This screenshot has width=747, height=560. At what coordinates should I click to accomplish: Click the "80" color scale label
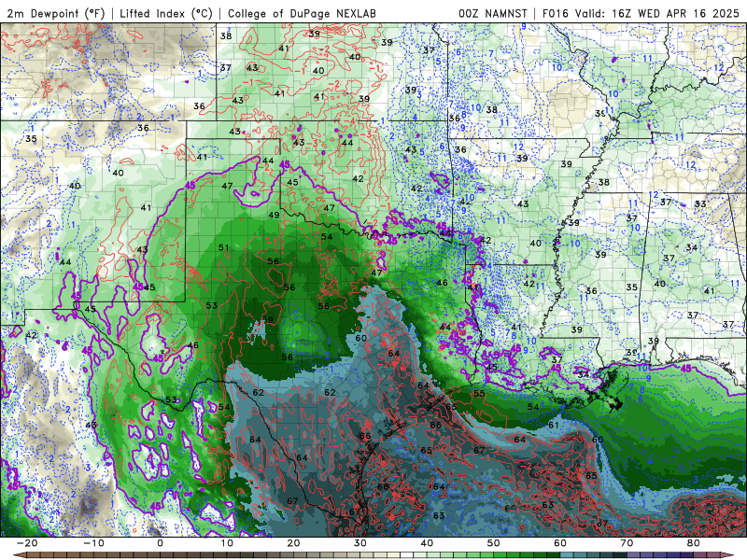[694, 543]
